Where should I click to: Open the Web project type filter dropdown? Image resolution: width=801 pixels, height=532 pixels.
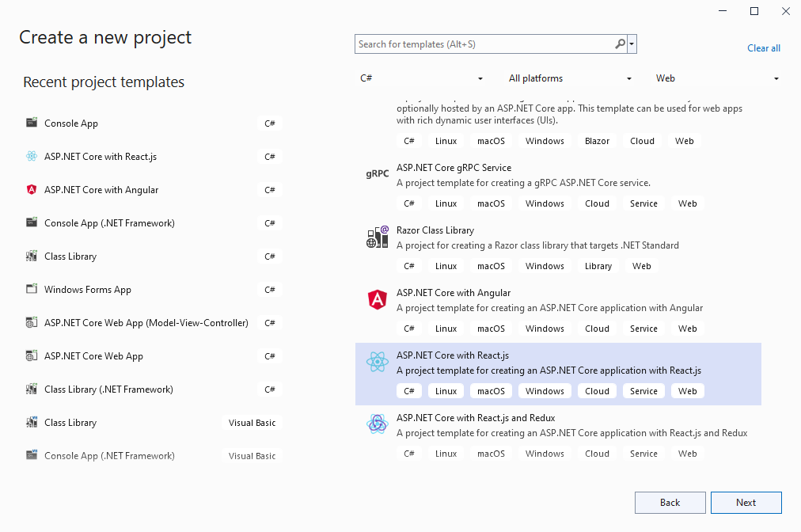pos(717,78)
